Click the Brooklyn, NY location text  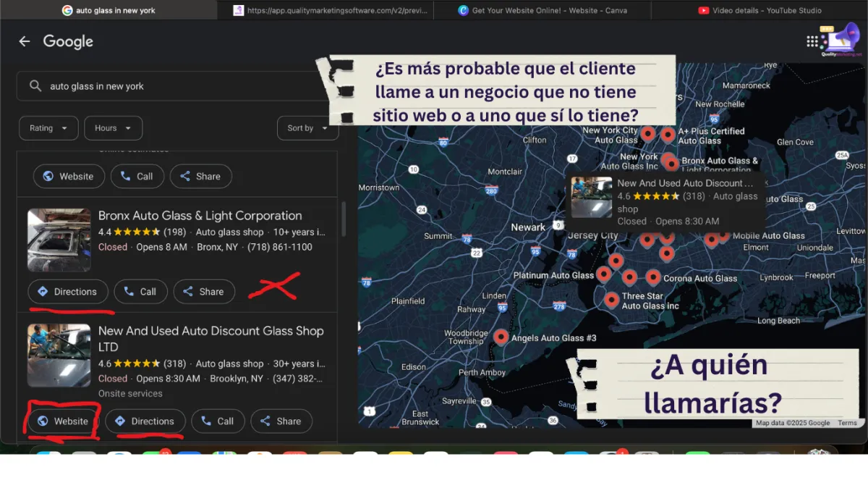[237, 379]
